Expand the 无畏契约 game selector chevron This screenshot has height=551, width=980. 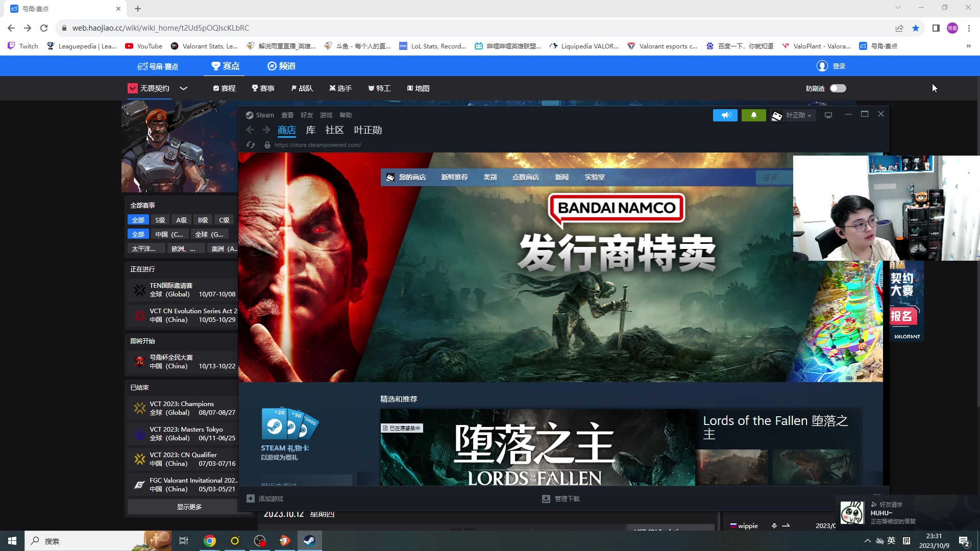pyautogui.click(x=184, y=88)
